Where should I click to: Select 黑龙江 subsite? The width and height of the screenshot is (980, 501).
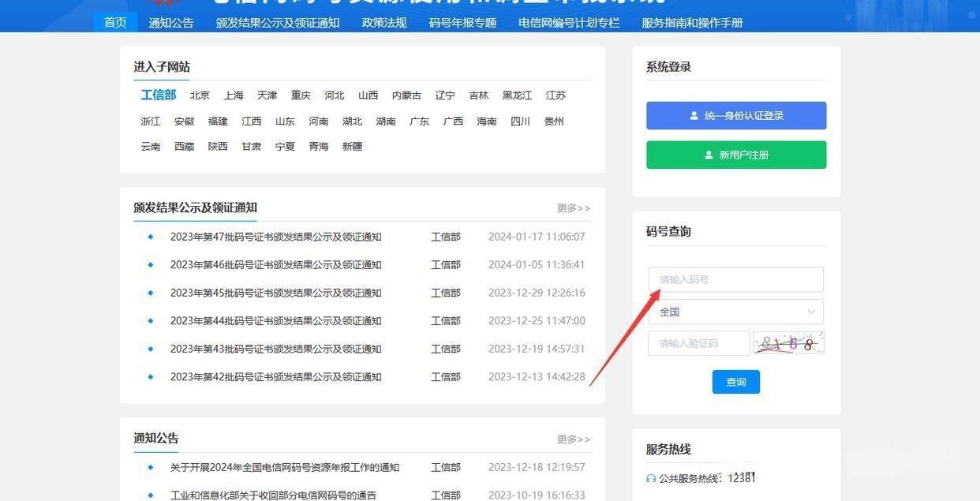(518, 95)
